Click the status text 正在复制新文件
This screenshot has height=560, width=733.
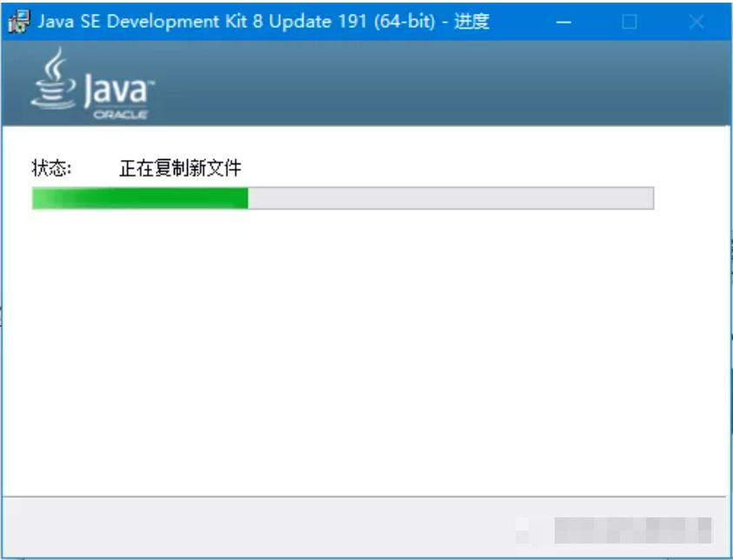(x=180, y=169)
